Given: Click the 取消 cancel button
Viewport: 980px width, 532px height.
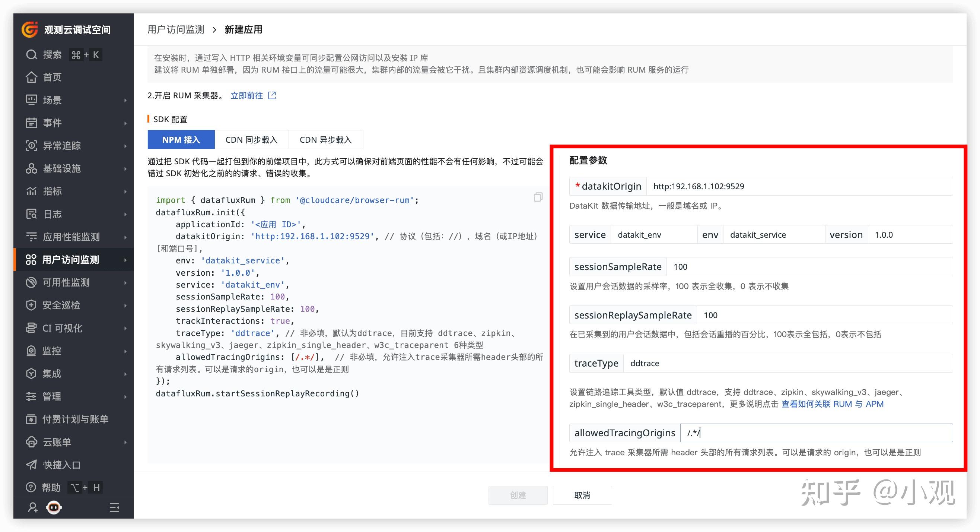Looking at the screenshot, I should (582, 495).
